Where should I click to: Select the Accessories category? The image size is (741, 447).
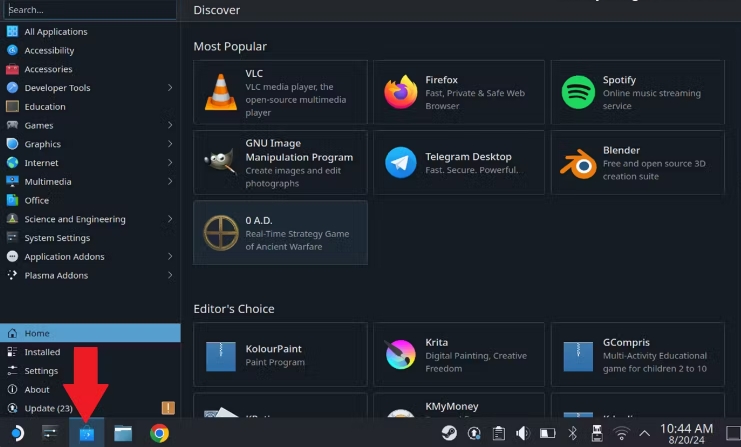pos(90,69)
